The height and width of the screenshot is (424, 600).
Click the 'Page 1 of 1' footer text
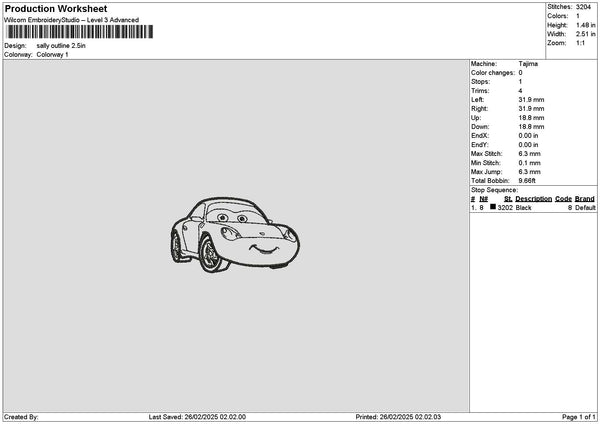pos(579,417)
